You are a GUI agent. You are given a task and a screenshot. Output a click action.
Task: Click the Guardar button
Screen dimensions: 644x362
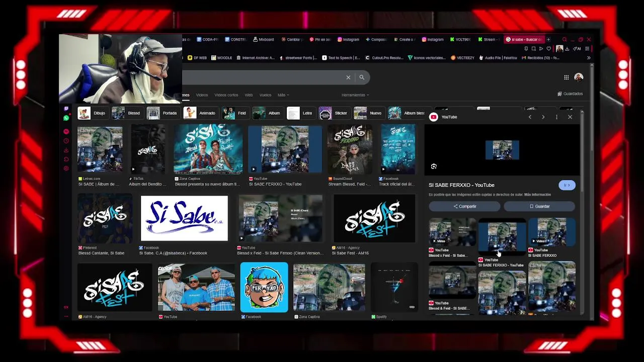click(539, 206)
